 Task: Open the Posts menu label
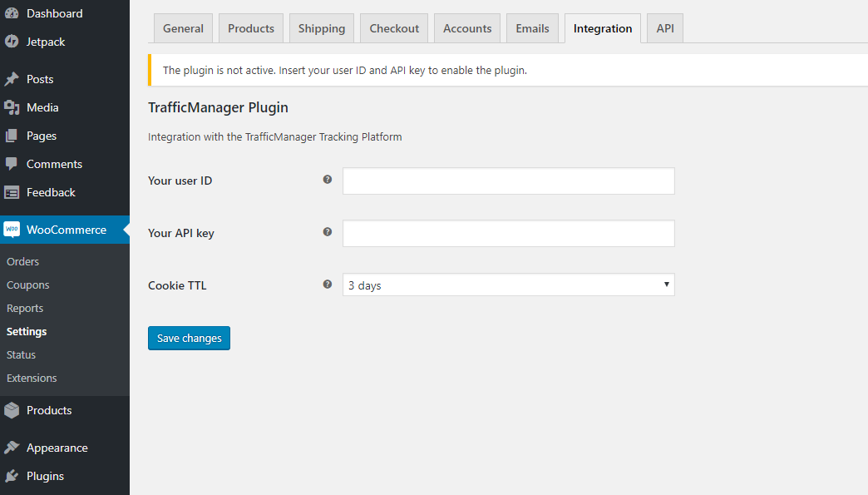point(40,79)
